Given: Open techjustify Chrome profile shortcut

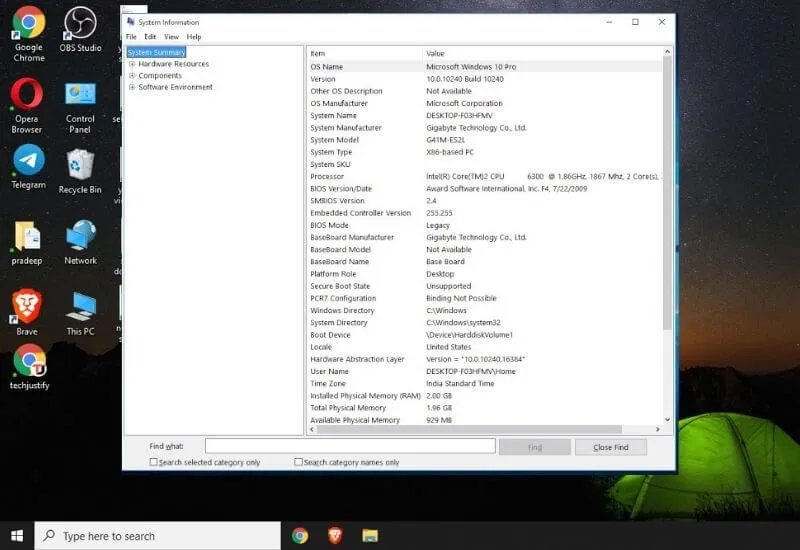Looking at the screenshot, I should 29,367.
